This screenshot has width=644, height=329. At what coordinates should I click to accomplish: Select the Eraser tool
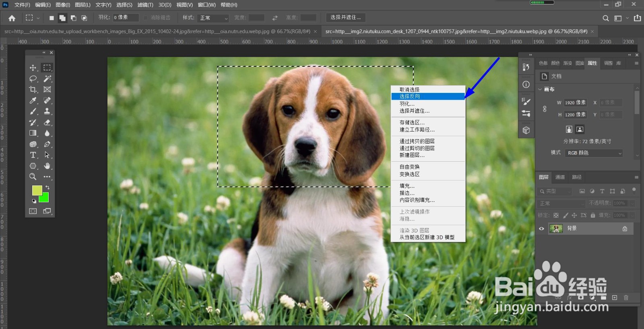coord(47,122)
